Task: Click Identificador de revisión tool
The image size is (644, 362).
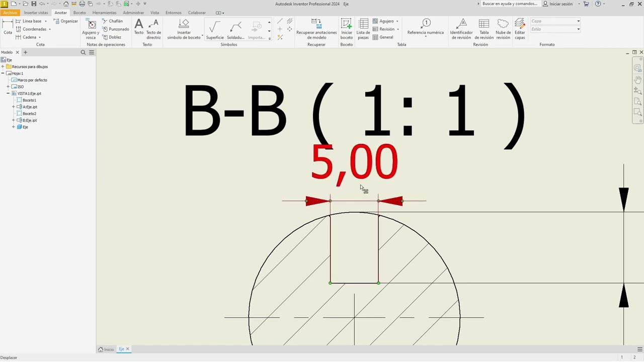Action: click(x=461, y=29)
